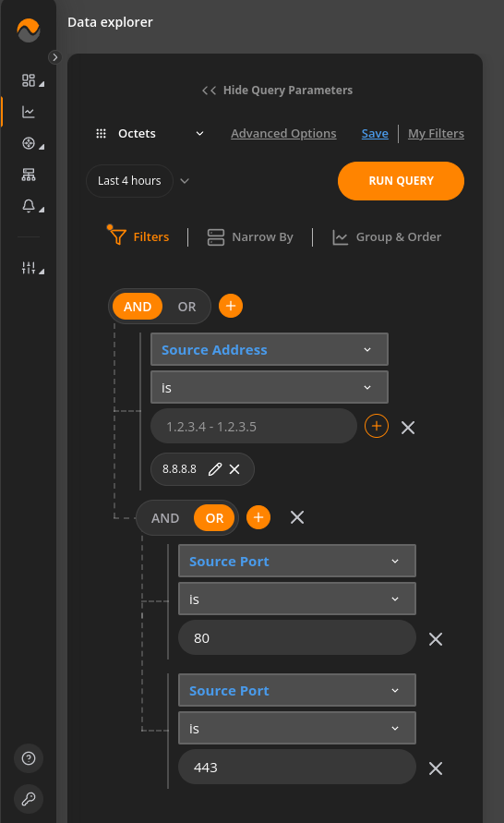Switch to the Group & Order tab
504x823 pixels.
[x=387, y=237]
